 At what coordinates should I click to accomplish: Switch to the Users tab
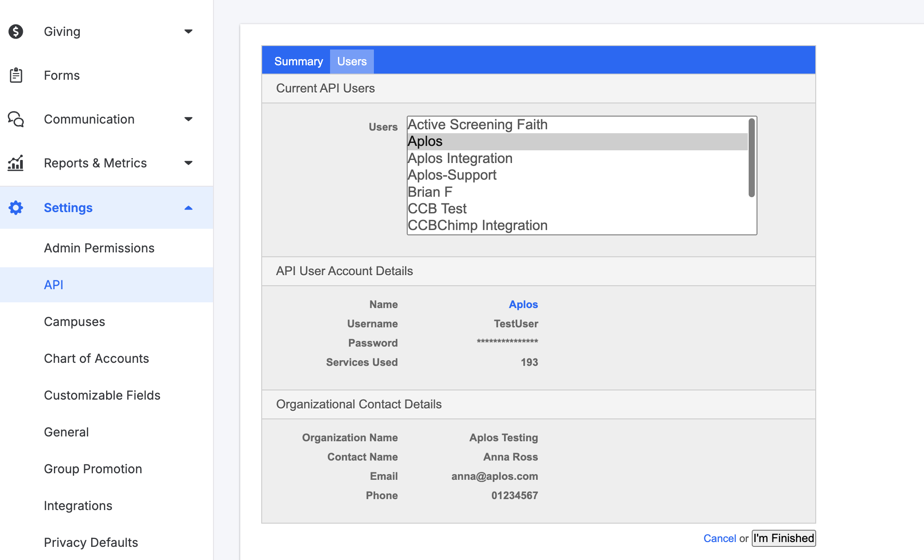[x=352, y=61]
